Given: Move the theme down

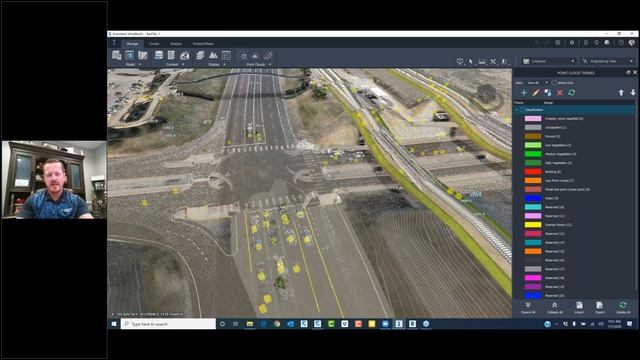Looking at the screenshot, I should click(633, 93).
